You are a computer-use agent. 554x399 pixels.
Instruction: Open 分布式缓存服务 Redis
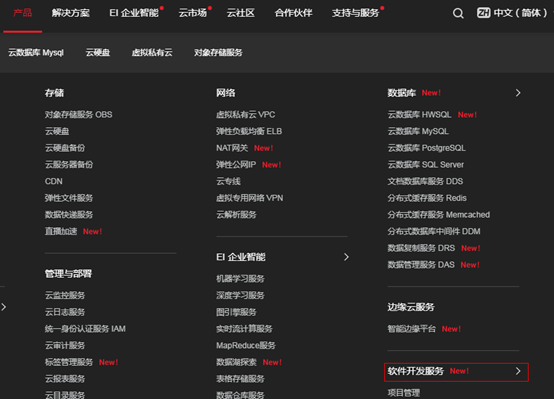click(x=427, y=198)
